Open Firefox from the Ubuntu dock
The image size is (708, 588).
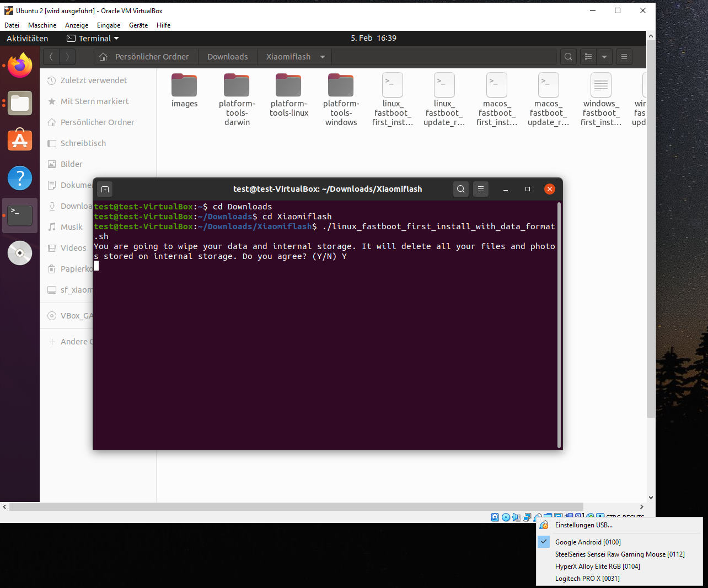coord(20,66)
